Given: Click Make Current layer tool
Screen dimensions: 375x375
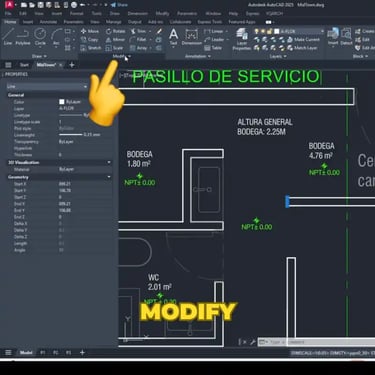Looking at the screenshot, I should coord(303,39).
